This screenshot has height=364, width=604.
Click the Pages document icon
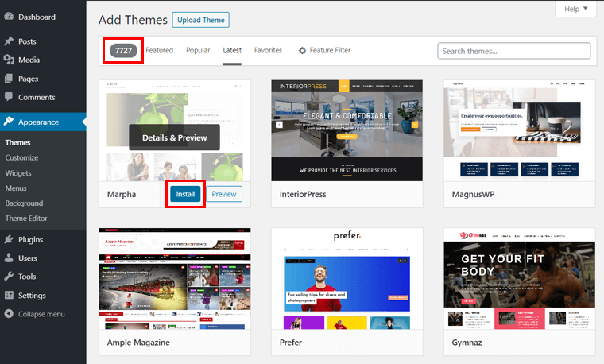click(x=9, y=79)
